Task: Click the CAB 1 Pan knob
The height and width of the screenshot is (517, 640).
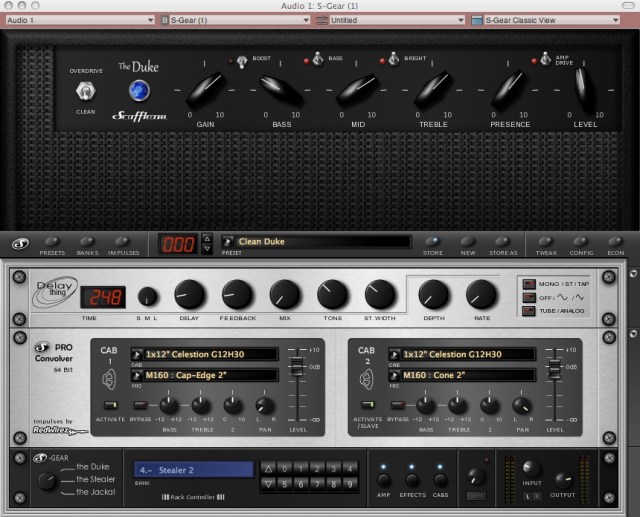Action: [265, 406]
